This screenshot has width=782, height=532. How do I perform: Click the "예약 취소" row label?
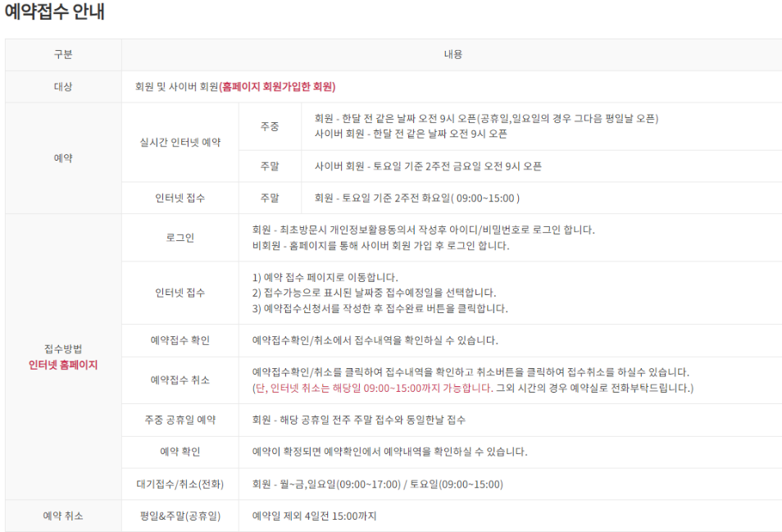point(63,516)
